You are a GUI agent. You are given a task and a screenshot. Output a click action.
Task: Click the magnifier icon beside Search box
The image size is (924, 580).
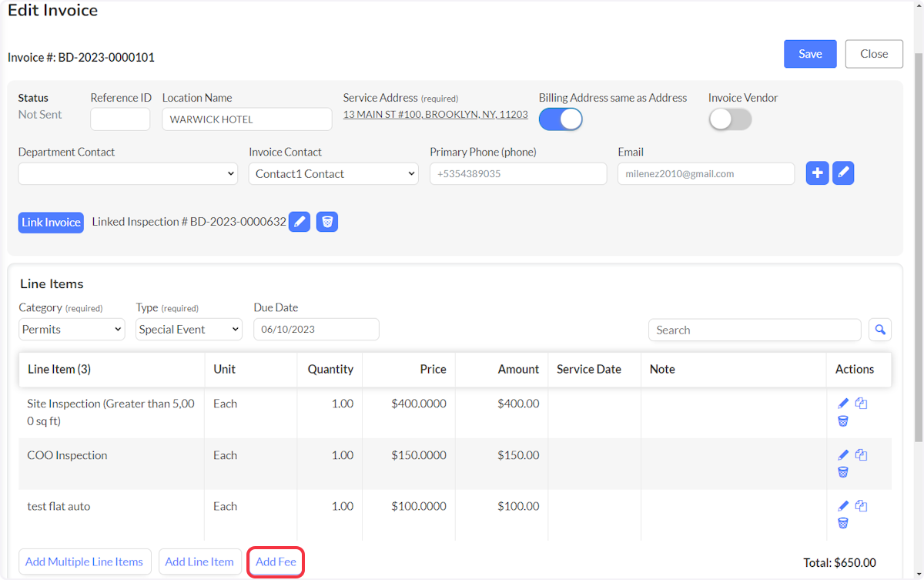point(880,330)
